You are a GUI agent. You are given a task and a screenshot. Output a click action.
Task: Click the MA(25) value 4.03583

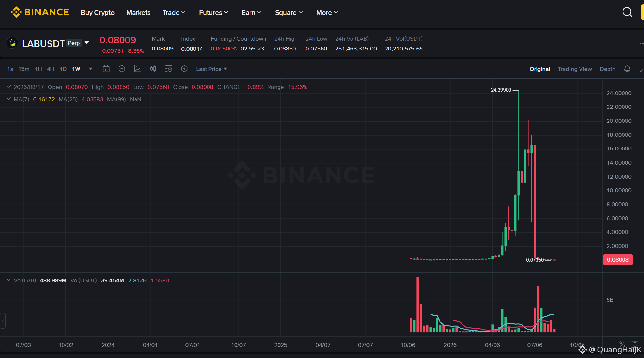point(92,99)
